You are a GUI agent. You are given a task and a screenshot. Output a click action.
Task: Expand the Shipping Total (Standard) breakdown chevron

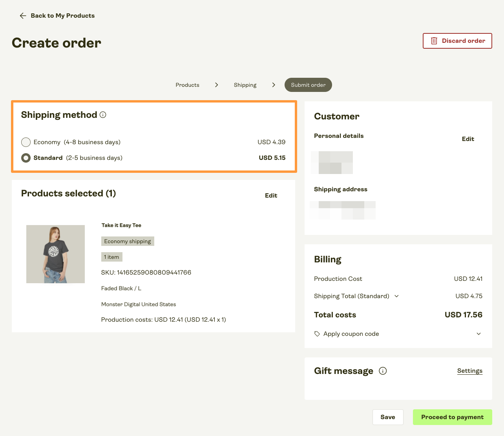click(x=396, y=296)
